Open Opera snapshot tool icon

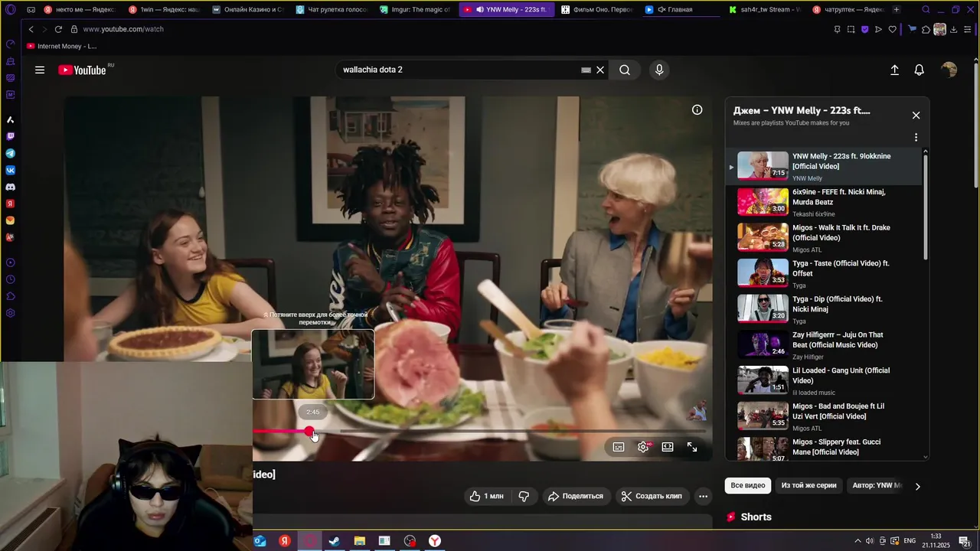pos(851,29)
